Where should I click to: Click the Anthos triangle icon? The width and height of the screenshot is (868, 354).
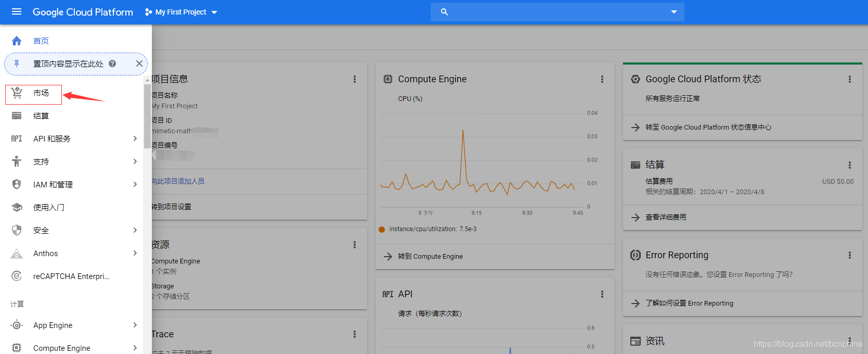(x=17, y=253)
